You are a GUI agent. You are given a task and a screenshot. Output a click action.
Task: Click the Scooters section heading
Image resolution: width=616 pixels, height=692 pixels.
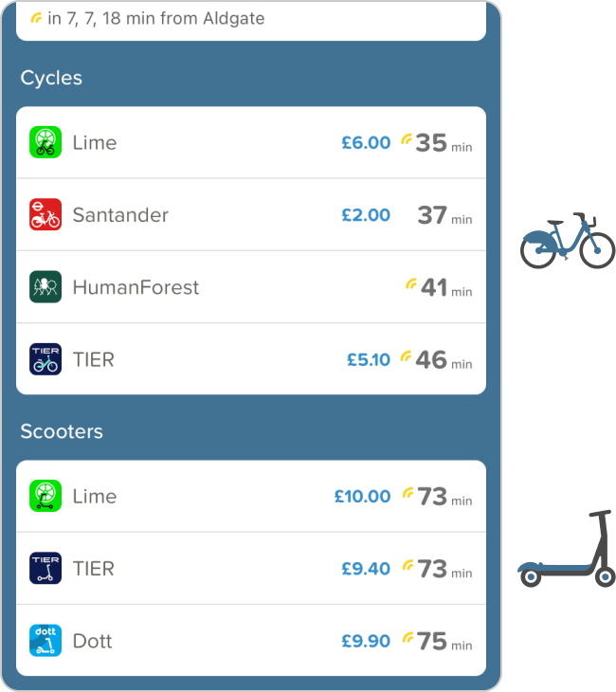click(x=62, y=431)
